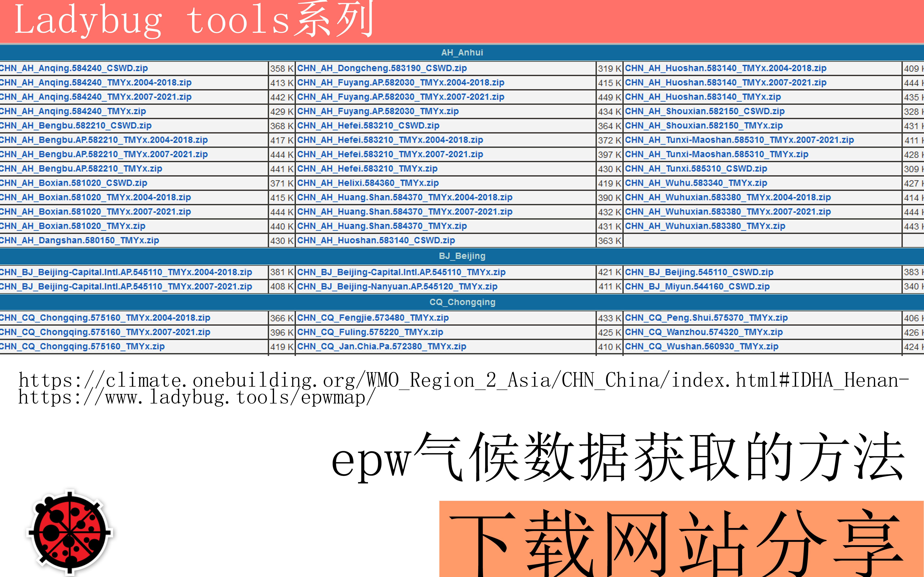Click the AH_Anhui section header
Viewport: 924px width, 577px height.
[462, 53]
